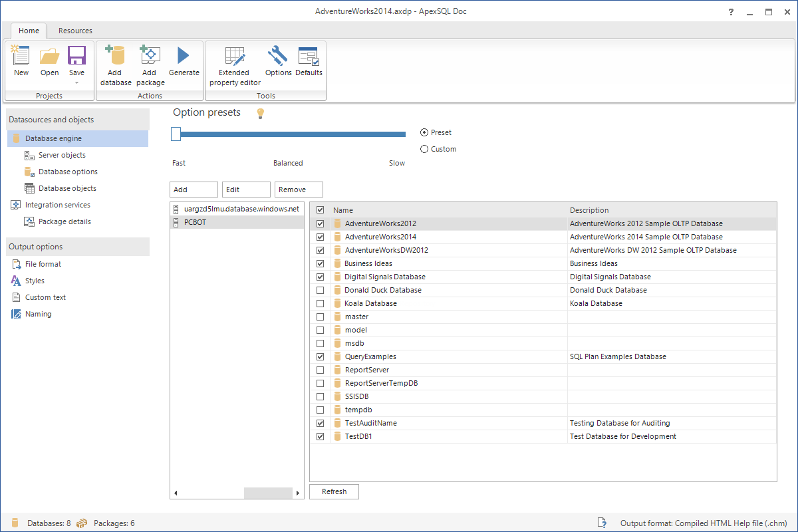Uncheck the AdventureWorks2014 database

point(320,237)
